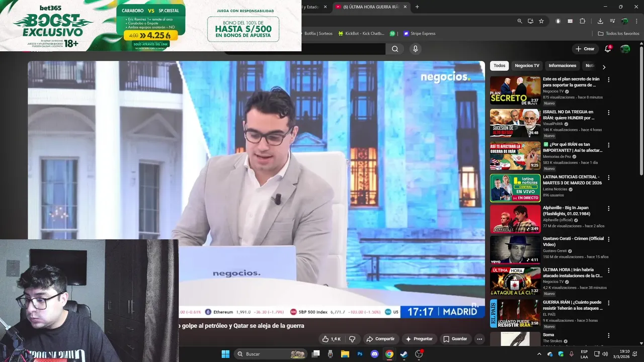Open Todos los favoritos folder
The image size is (644, 362).
[x=618, y=34]
